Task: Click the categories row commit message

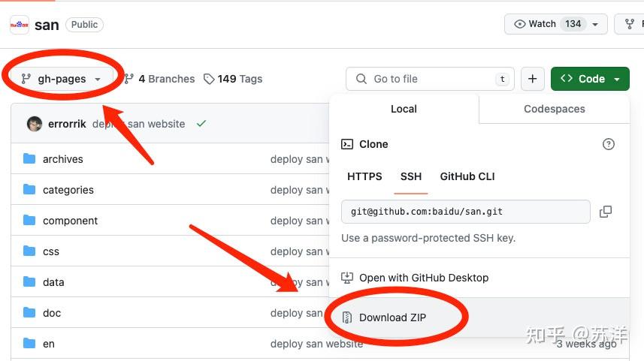Action: [x=300, y=190]
